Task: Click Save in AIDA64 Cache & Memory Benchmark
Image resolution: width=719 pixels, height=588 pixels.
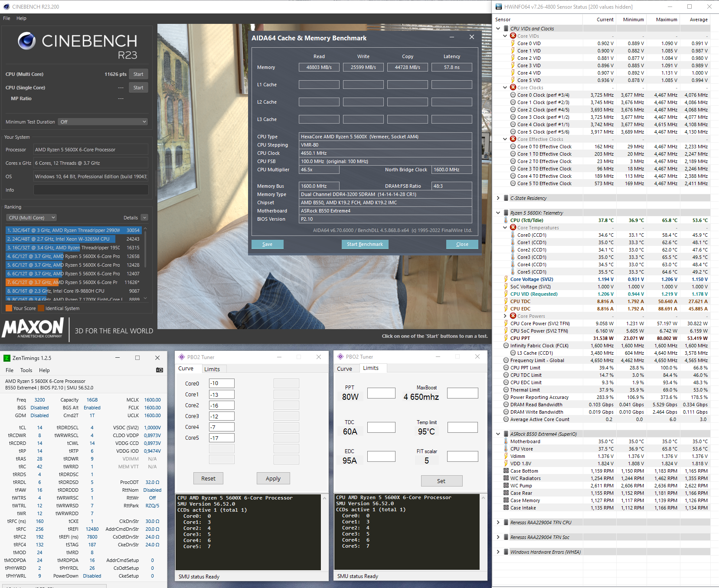Action: (x=267, y=244)
